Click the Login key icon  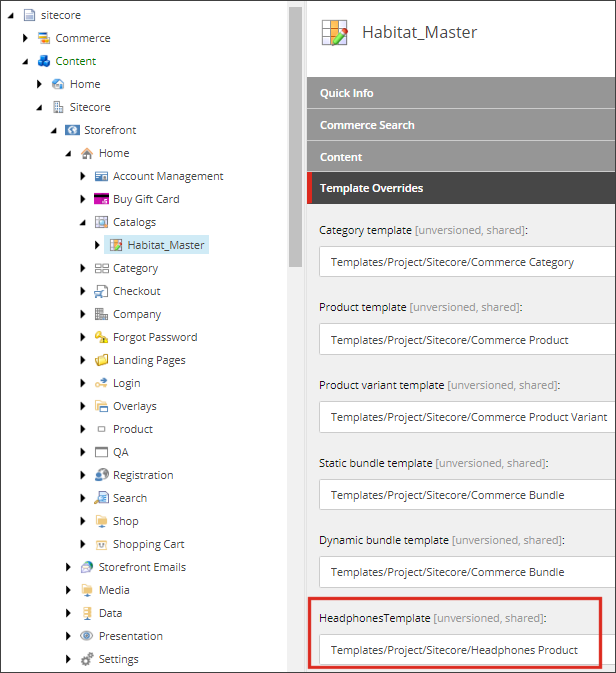click(x=101, y=383)
